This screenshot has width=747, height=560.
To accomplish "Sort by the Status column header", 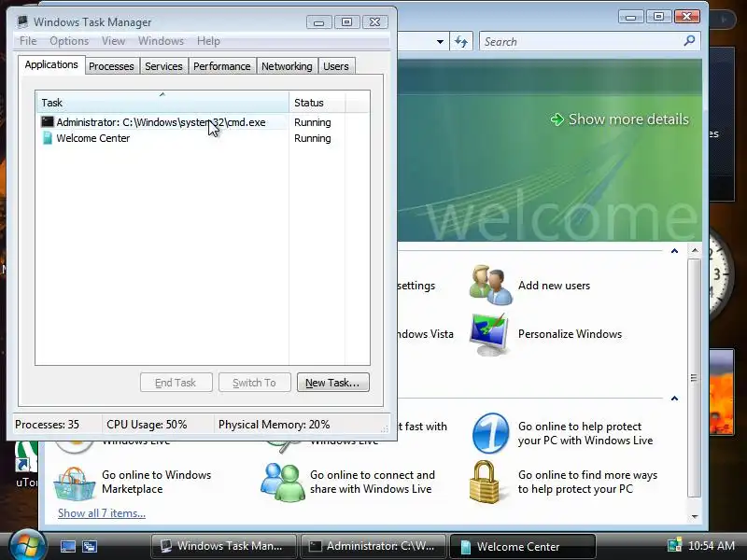I will [x=317, y=103].
